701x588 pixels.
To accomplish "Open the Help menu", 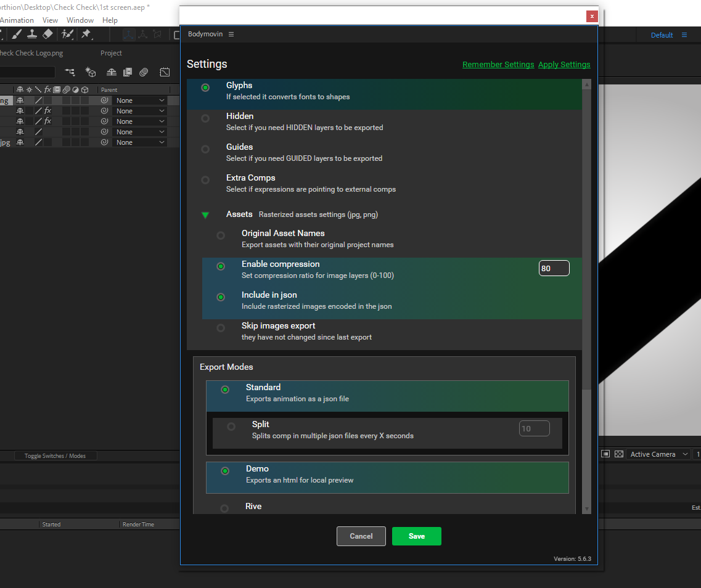I will point(110,20).
